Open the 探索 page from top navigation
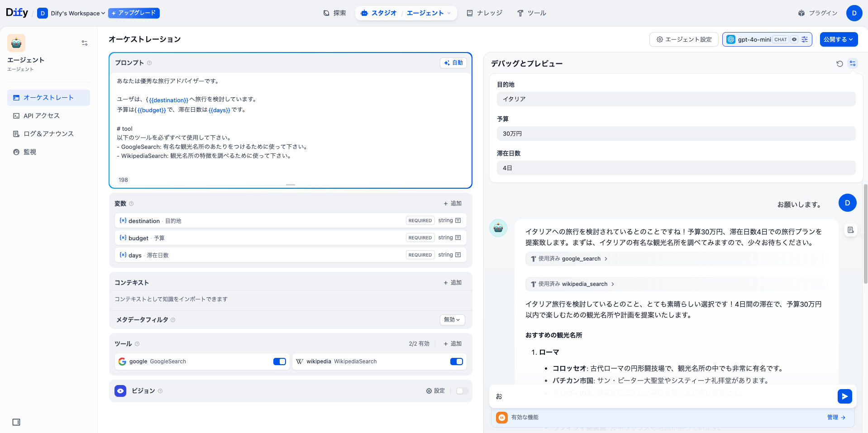868x433 pixels. [335, 13]
